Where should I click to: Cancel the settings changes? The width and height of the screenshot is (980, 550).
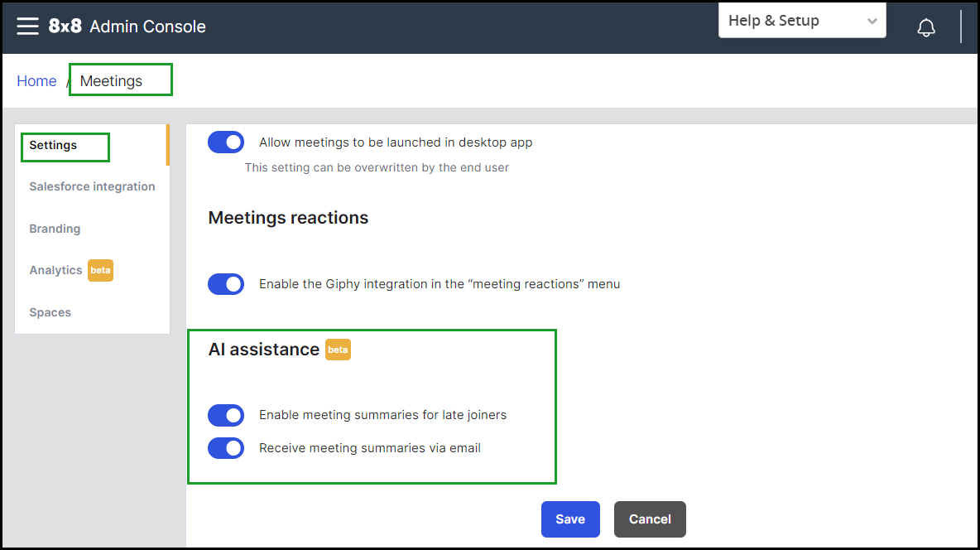tap(650, 519)
